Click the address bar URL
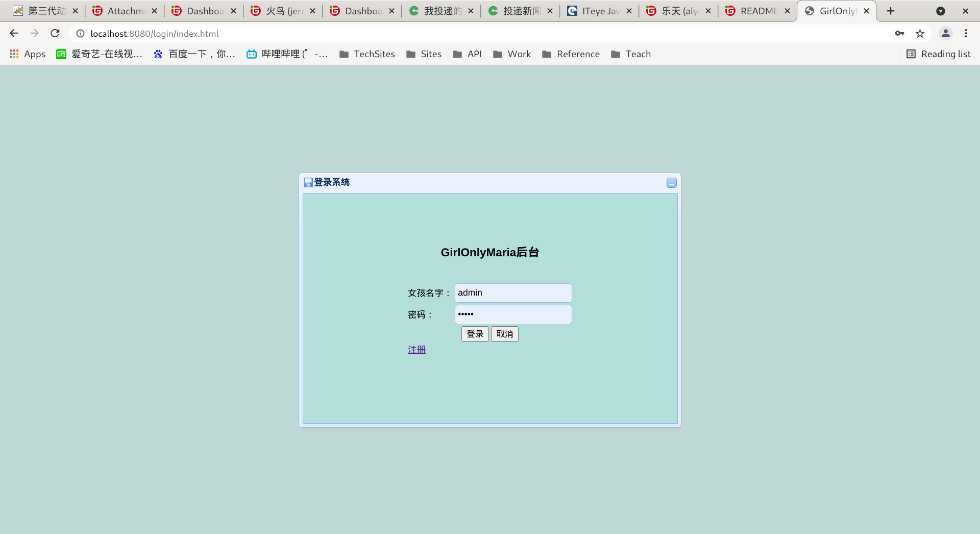980x534 pixels. tap(155, 34)
